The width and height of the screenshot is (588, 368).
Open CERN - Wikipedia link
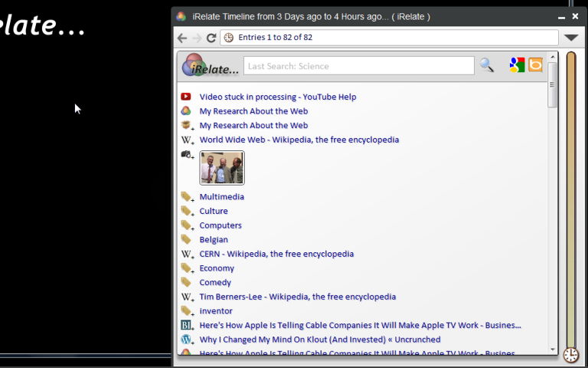pos(276,254)
